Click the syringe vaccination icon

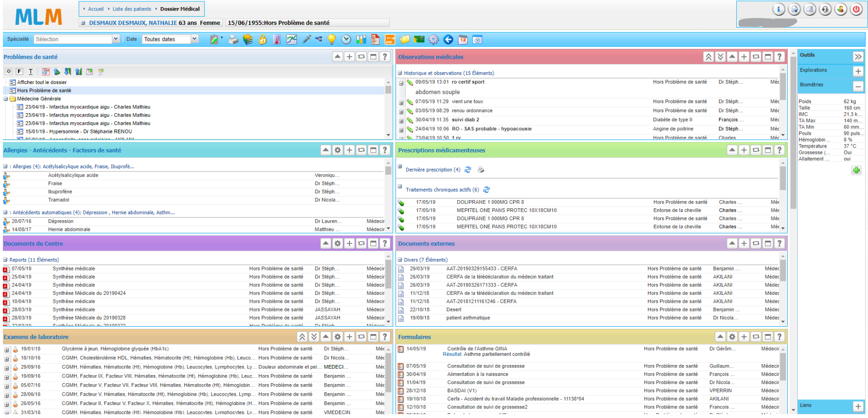(x=306, y=40)
